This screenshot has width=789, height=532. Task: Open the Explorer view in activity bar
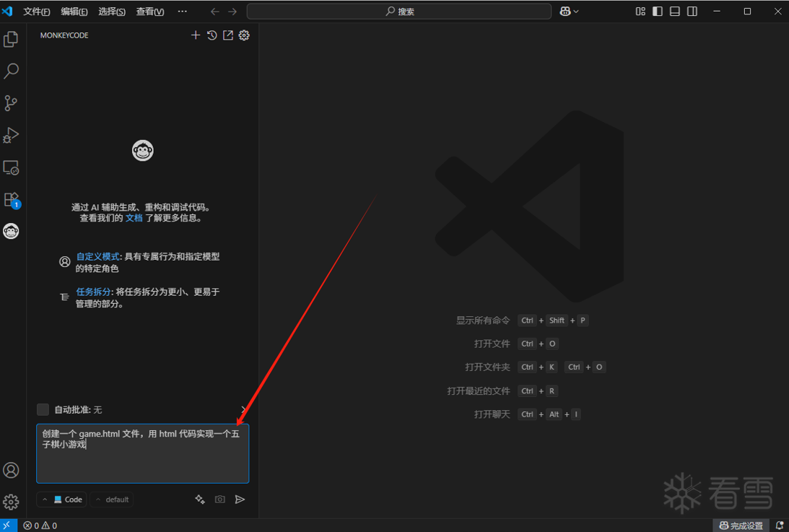point(11,39)
